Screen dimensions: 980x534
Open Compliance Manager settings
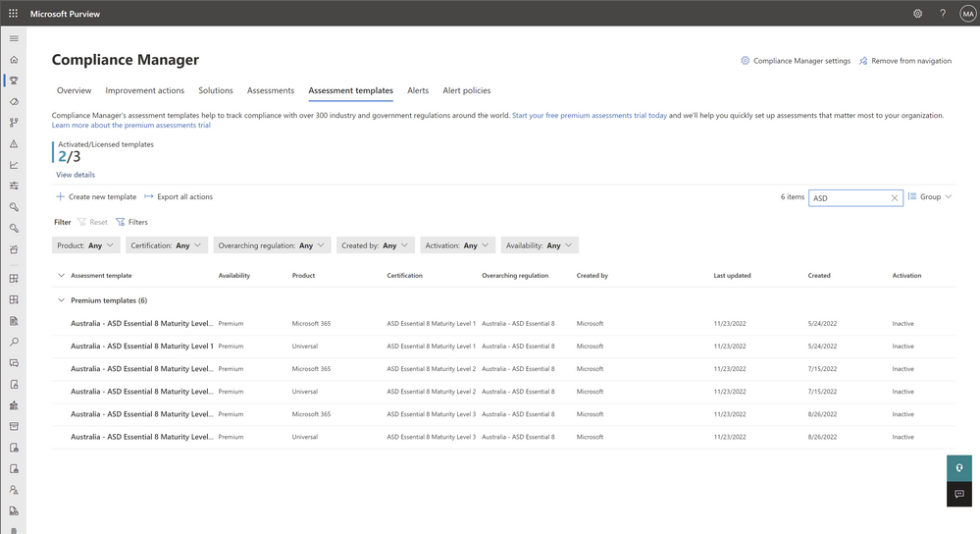(x=796, y=61)
